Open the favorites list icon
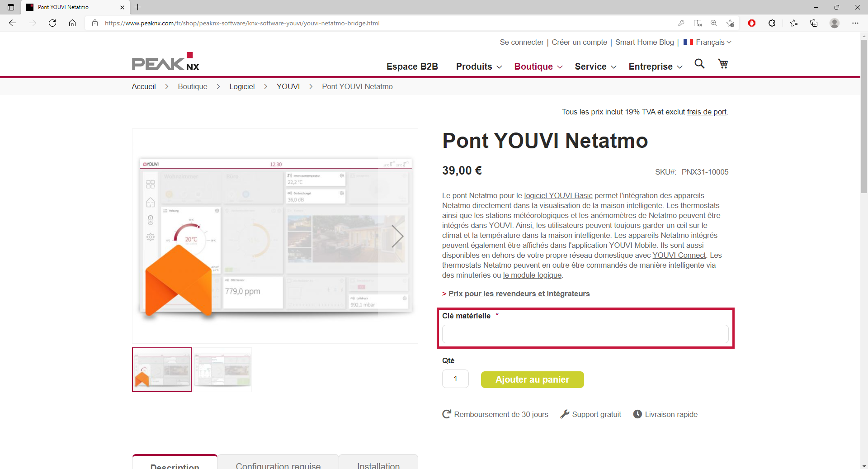Viewport: 868px width, 469px height. click(794, 23)
